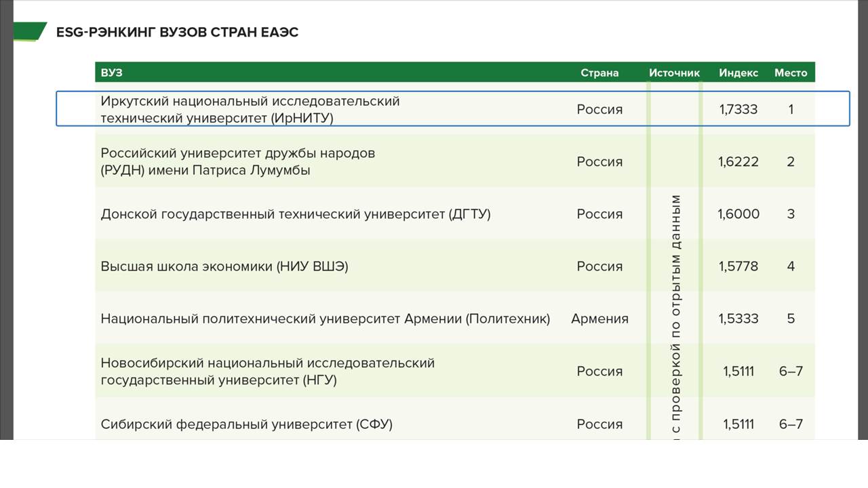Click the 'Страна' column header
The width and height of the screenshot is (868, 488).
[x=599, y=73]
